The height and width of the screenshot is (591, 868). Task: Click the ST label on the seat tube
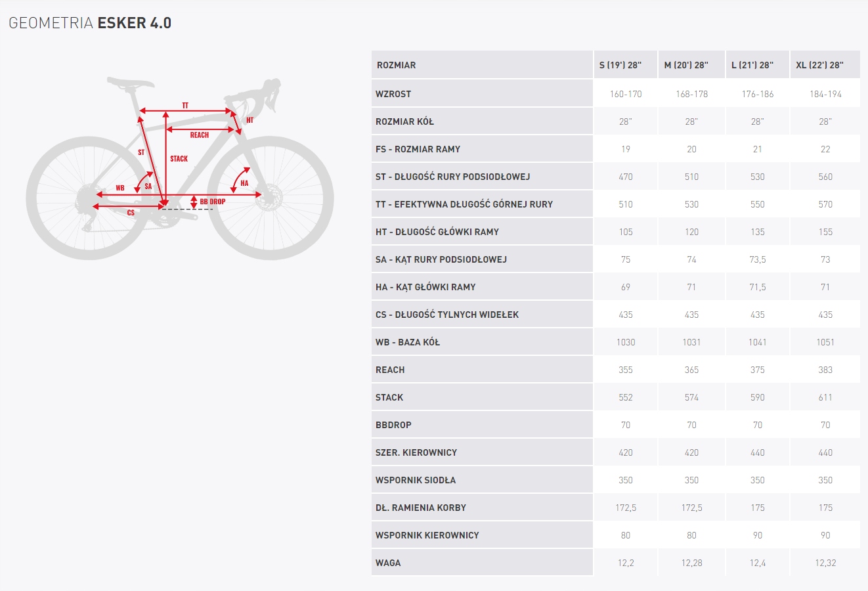141,152
